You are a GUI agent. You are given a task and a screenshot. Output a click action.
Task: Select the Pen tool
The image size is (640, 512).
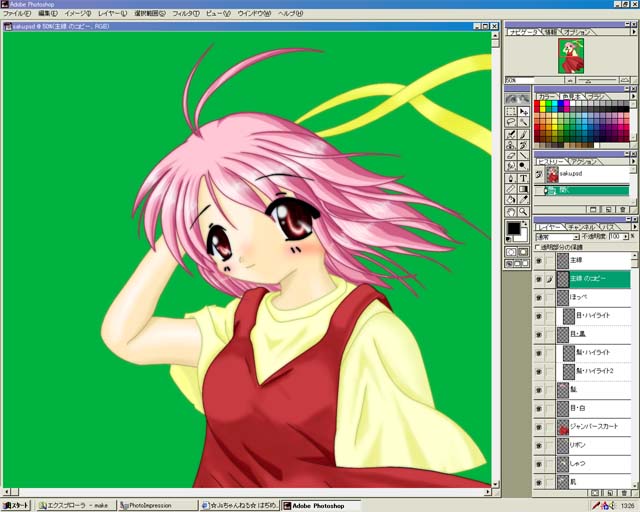pos(511,178)
